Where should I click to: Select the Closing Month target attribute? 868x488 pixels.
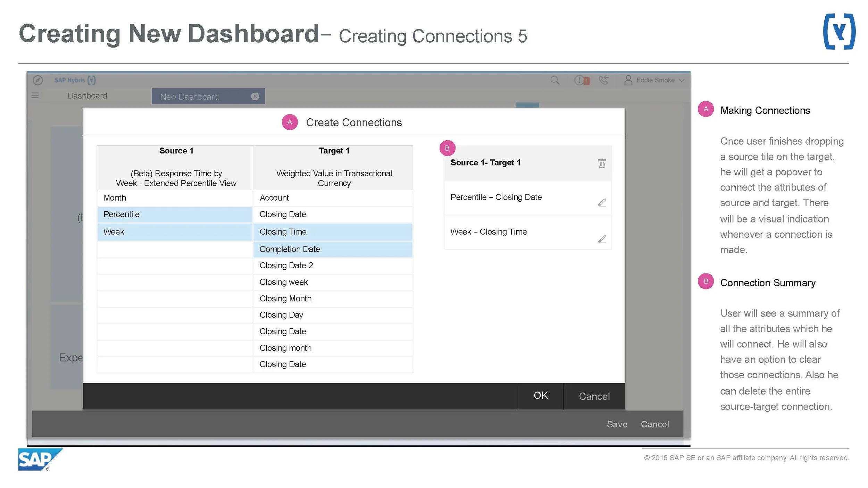tap(333, 299)
